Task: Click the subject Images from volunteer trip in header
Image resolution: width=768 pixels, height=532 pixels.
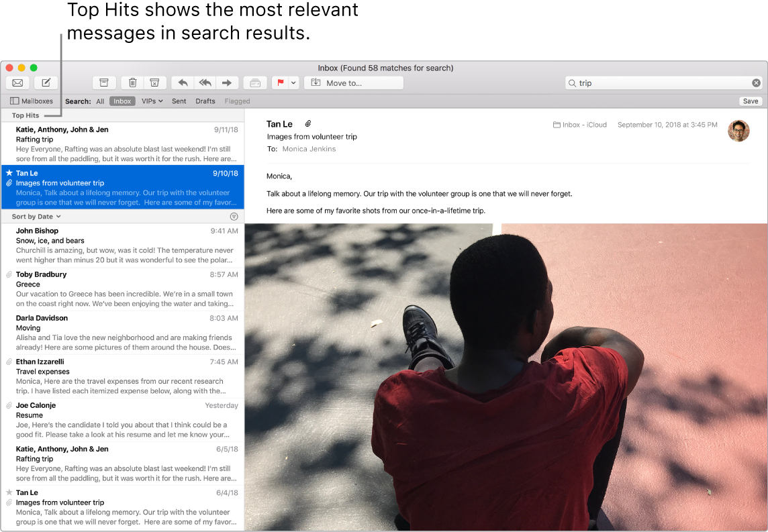Action: [x=312, y=137]
